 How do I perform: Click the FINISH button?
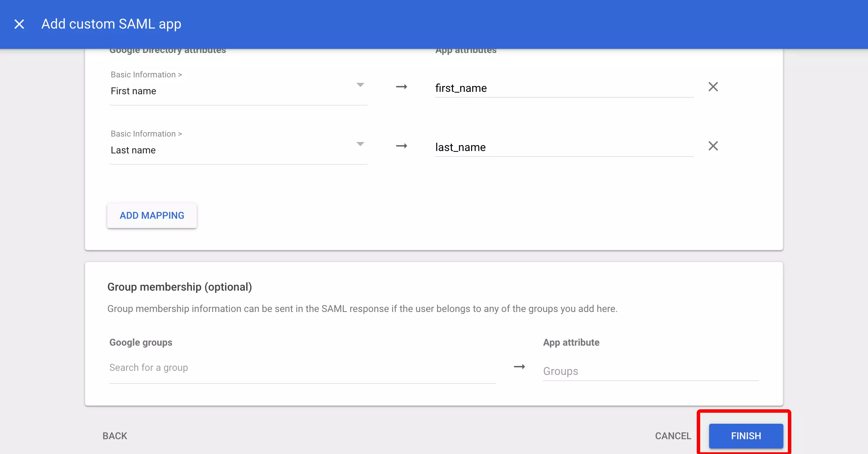(x=746, y=436)
